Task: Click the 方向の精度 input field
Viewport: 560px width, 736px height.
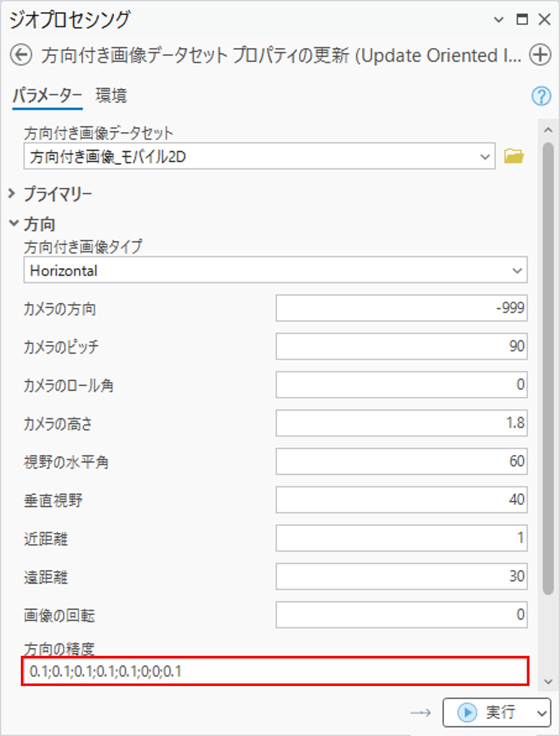Action: pyautogui.click(x=275, y=671)
